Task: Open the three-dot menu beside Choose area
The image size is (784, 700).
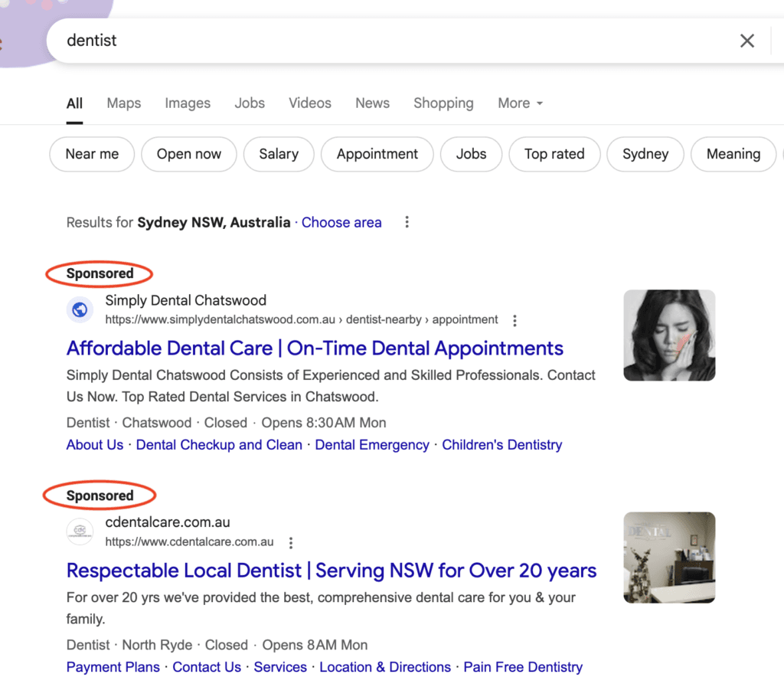Action: pos(407,222)
